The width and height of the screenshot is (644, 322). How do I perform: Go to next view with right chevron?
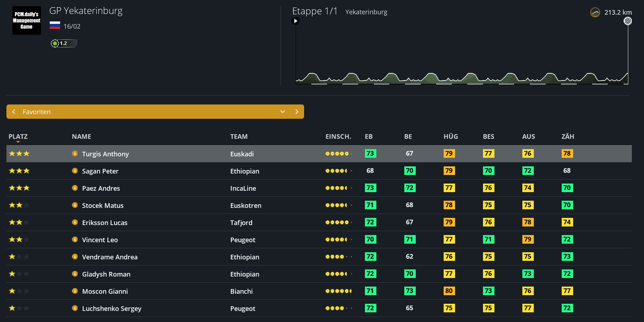(297, 112)
